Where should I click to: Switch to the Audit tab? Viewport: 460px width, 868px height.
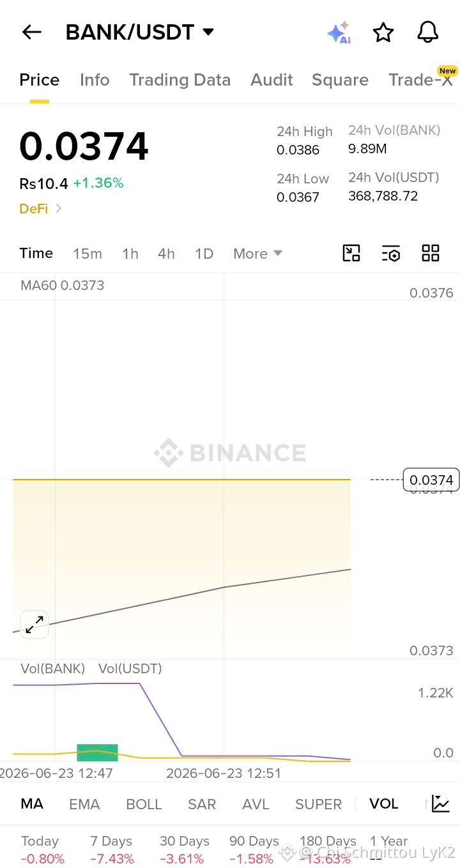272,80
